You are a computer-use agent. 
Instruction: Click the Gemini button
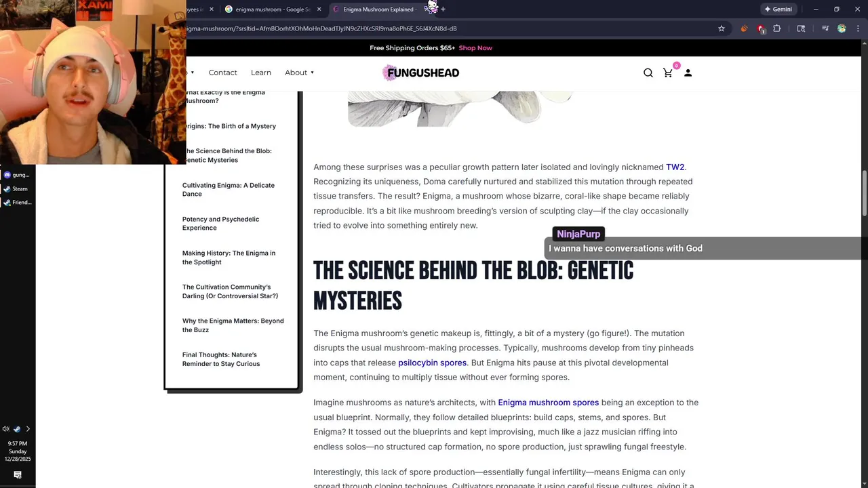click(778, 9)
